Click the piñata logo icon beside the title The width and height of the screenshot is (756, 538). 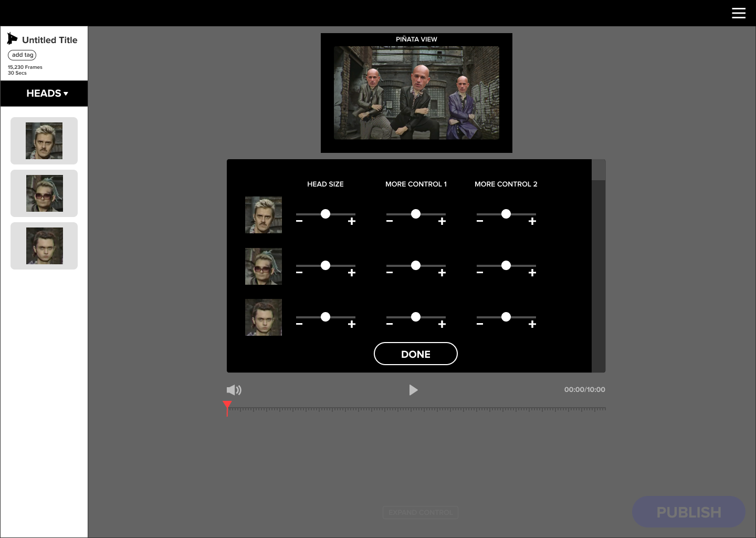[12, 39]
